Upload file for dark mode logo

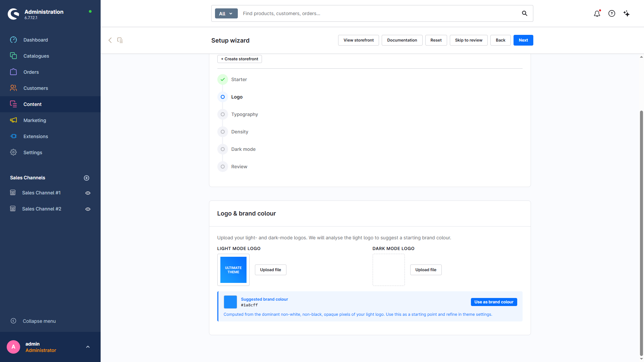tap(426, 270)
